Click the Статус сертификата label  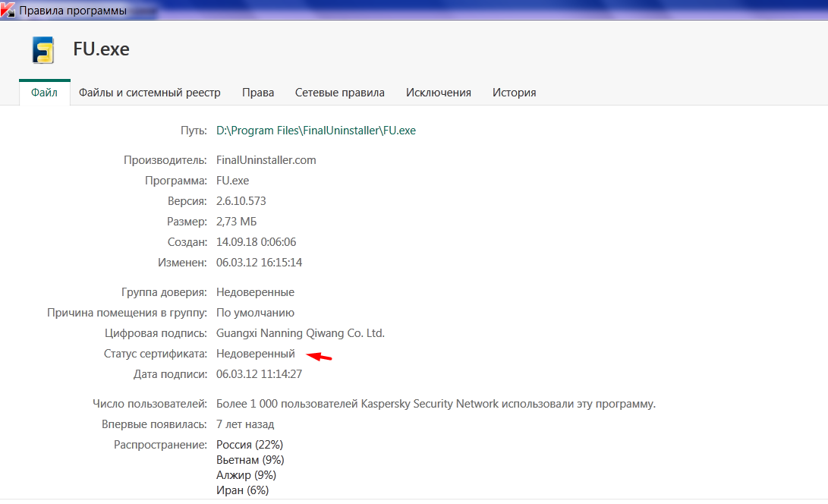click(156, 354)
